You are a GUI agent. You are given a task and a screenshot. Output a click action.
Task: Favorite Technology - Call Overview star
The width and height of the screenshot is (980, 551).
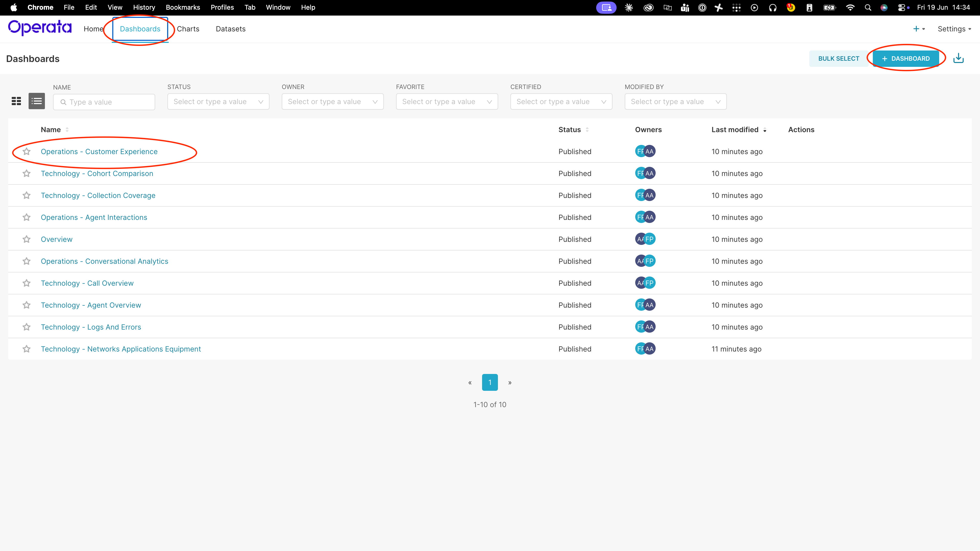26,283
